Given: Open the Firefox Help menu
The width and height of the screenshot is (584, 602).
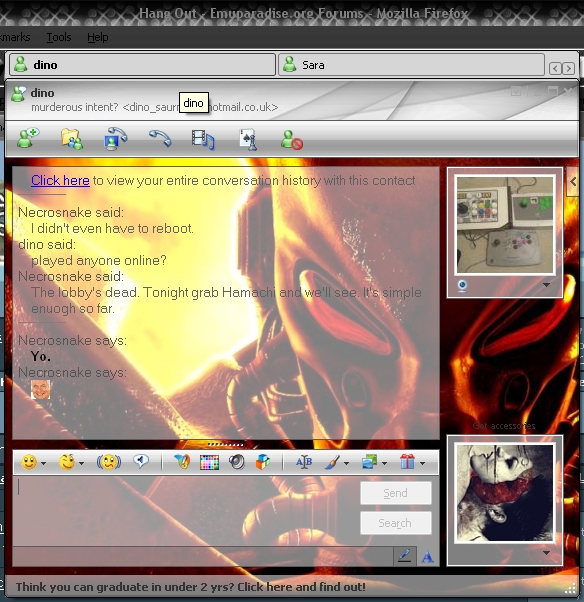Looking at the screenshot, I should point(98,37).
